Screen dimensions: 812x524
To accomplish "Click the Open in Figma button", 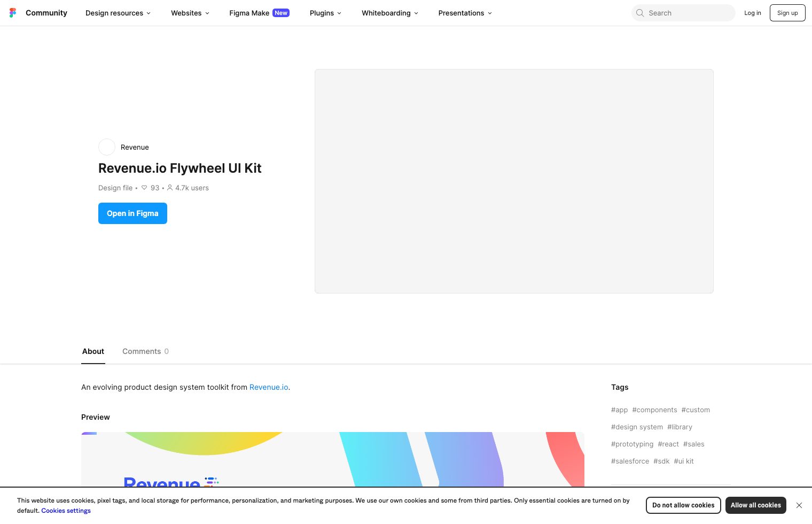I will (x=132, y=213).
